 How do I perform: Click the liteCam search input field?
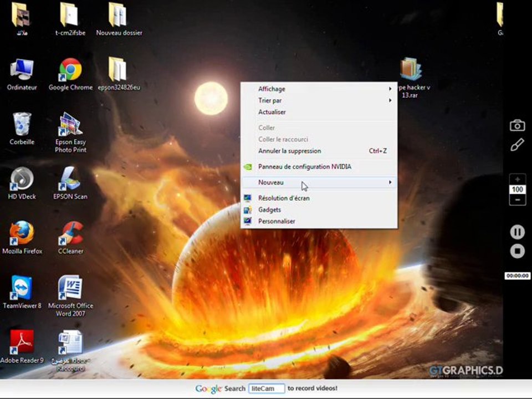click(267, 388)
